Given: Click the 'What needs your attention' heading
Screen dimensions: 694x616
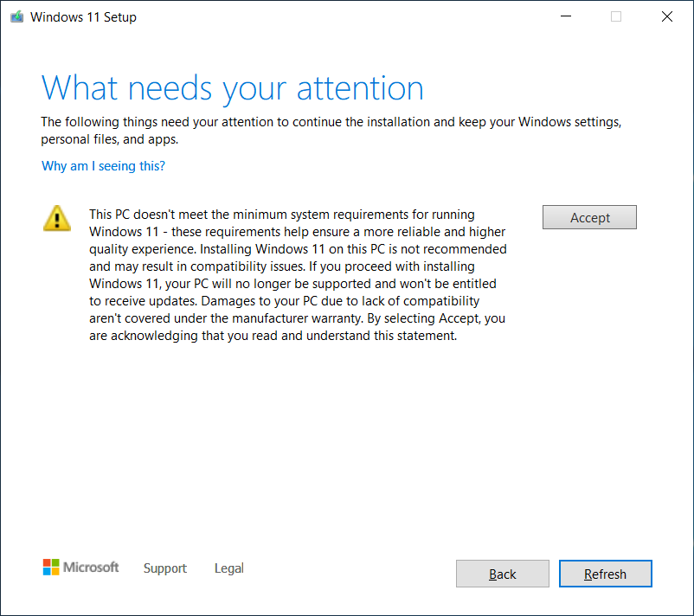Looking at the screenshot, I should (232, 88).
